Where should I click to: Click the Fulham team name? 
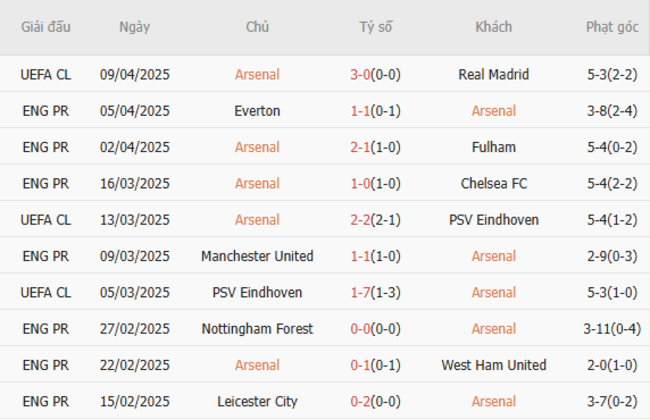[x=493, y=147]
